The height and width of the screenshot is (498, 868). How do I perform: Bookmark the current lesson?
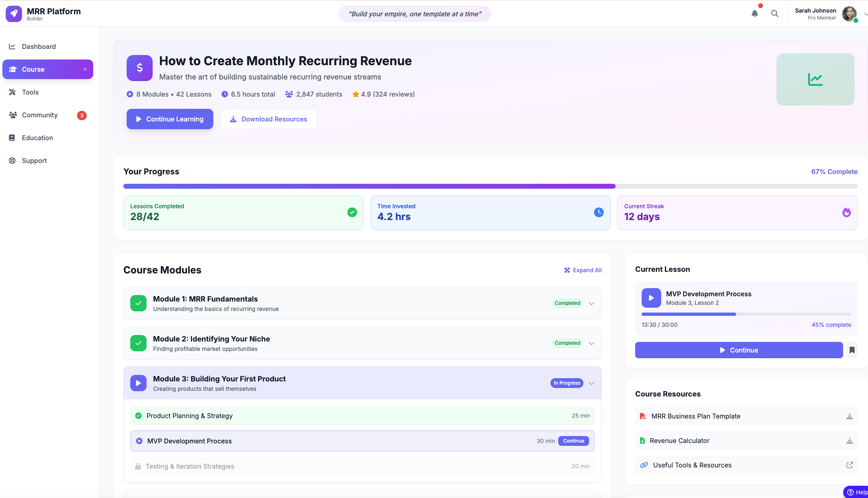[x=852, y=350]
